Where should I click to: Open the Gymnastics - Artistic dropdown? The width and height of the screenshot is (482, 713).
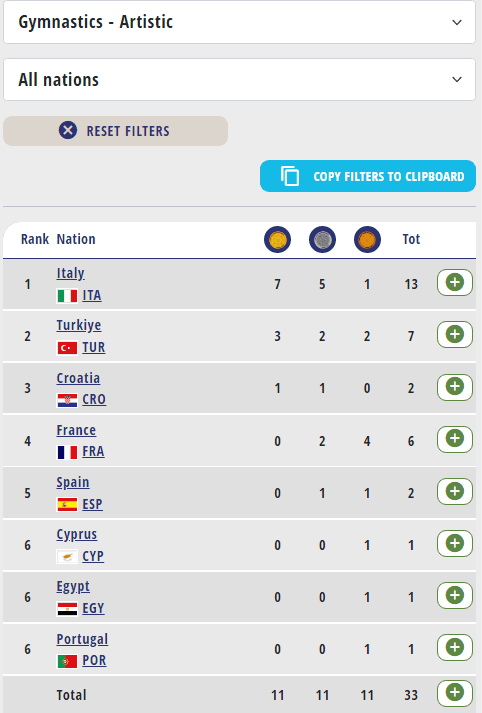pyautogui.click(x=239, y=22)
